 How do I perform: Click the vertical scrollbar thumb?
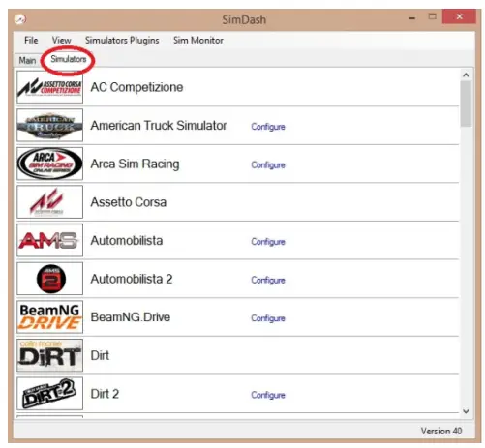pos(466,104)
